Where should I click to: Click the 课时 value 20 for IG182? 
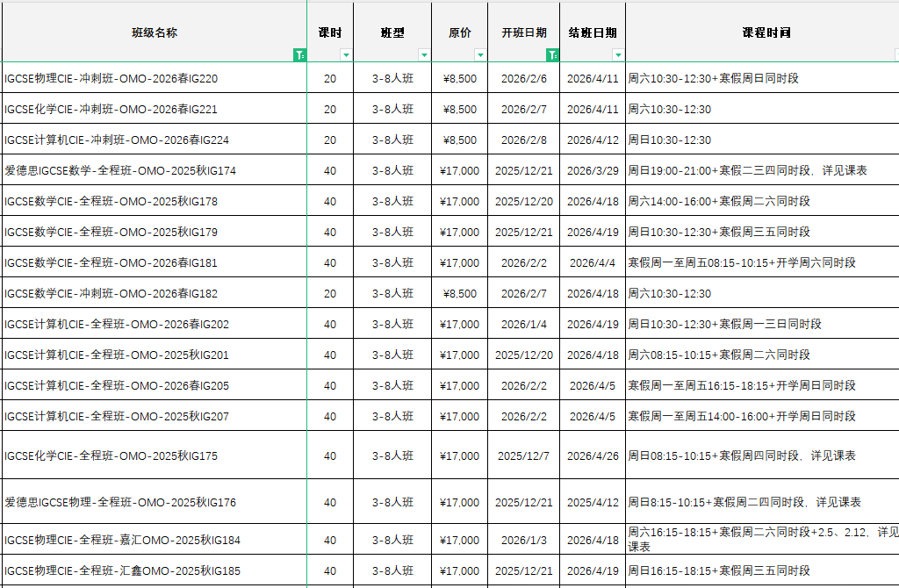point(330,294)
